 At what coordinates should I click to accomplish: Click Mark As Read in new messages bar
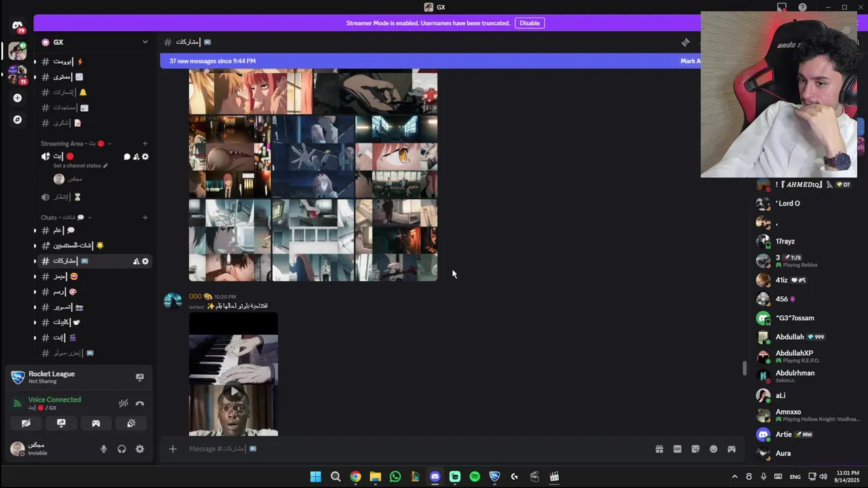pyautogui.click(x=690, y=61)
